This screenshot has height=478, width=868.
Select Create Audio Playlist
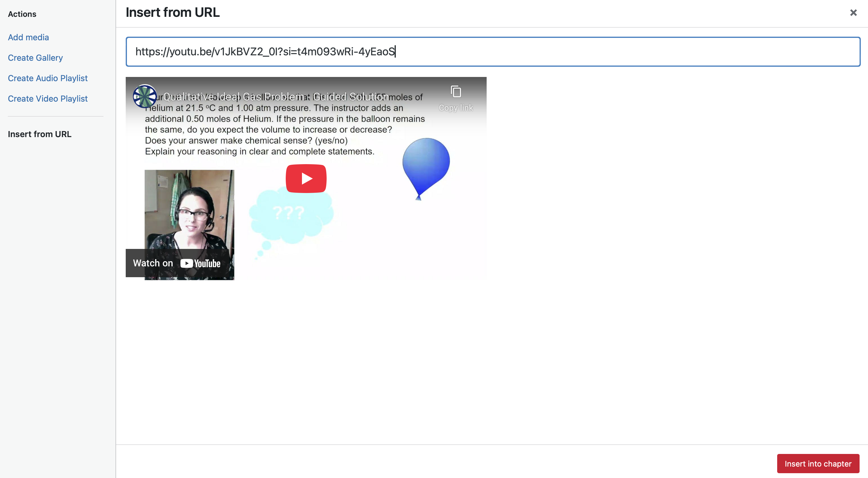(x=48, y=78)
